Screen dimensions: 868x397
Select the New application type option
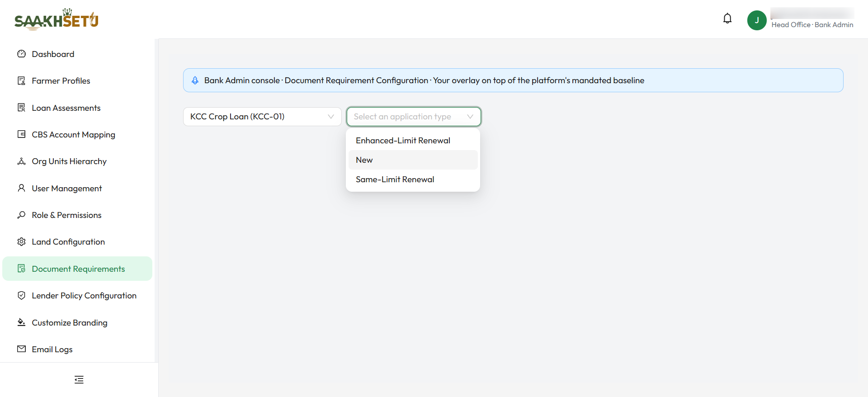point(413,160)
